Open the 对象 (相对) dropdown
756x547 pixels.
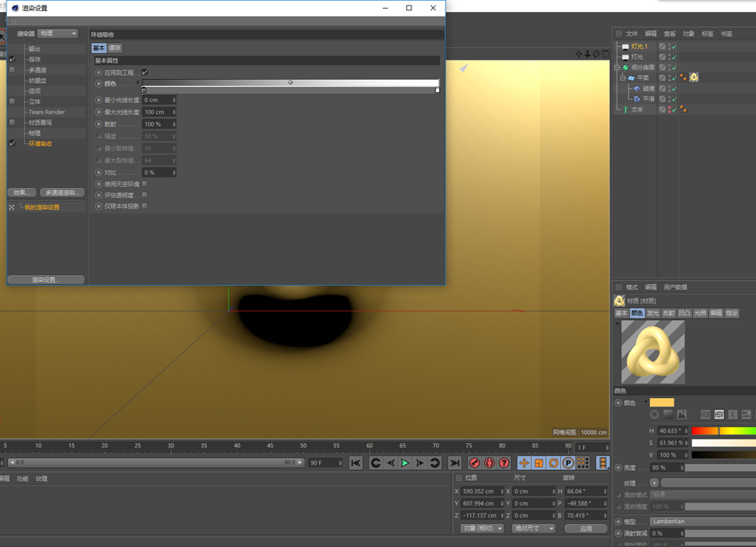pos(482,528)
